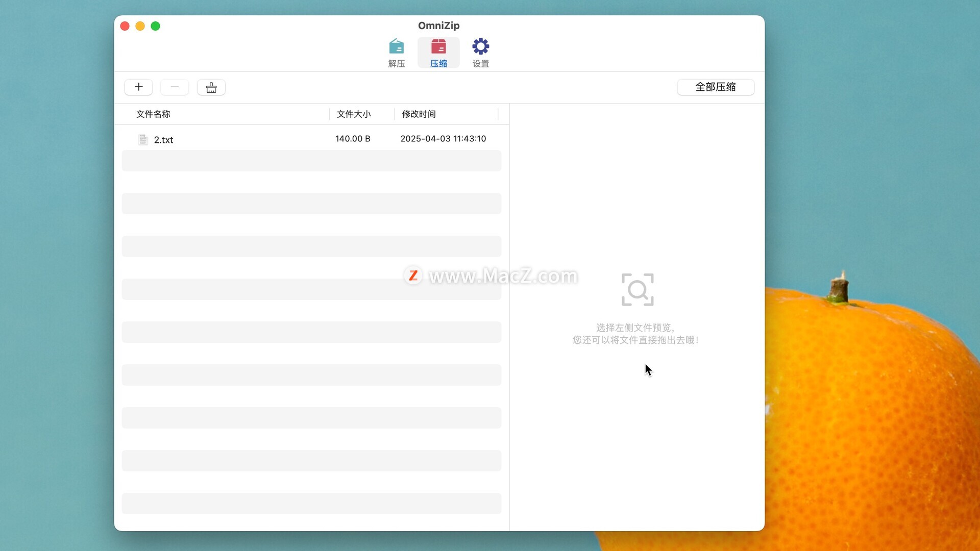
Task: Sort by 修改时间 column header
Action: [419, 114]
